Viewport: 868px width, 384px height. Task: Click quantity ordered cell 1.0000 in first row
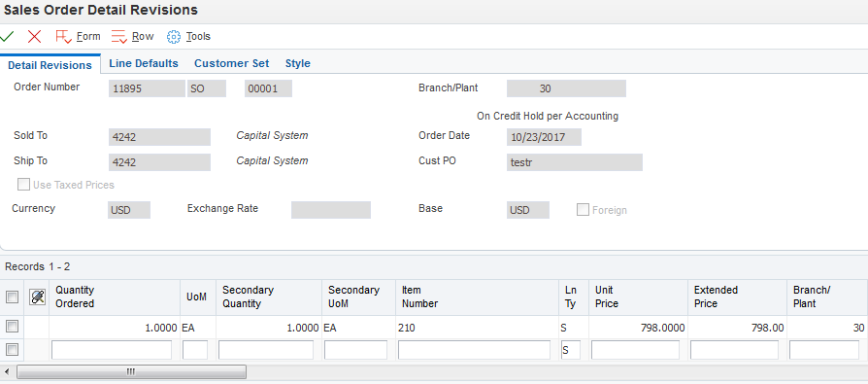click(115, 328)
